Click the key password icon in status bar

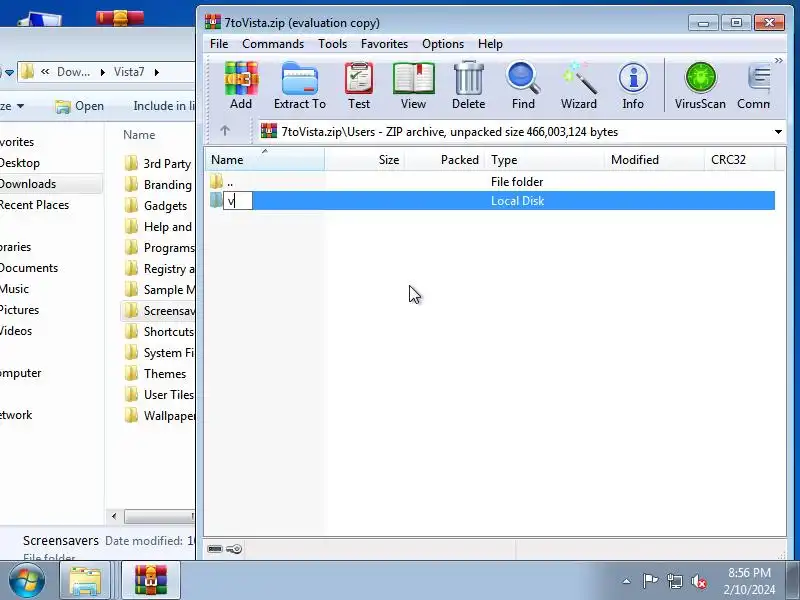234,549
